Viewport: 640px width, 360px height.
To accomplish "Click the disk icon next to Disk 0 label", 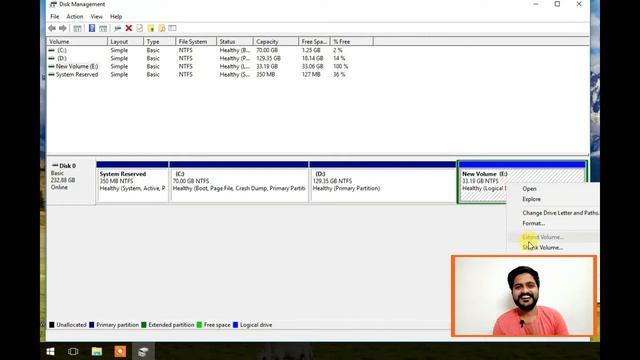I will point(55,165).
